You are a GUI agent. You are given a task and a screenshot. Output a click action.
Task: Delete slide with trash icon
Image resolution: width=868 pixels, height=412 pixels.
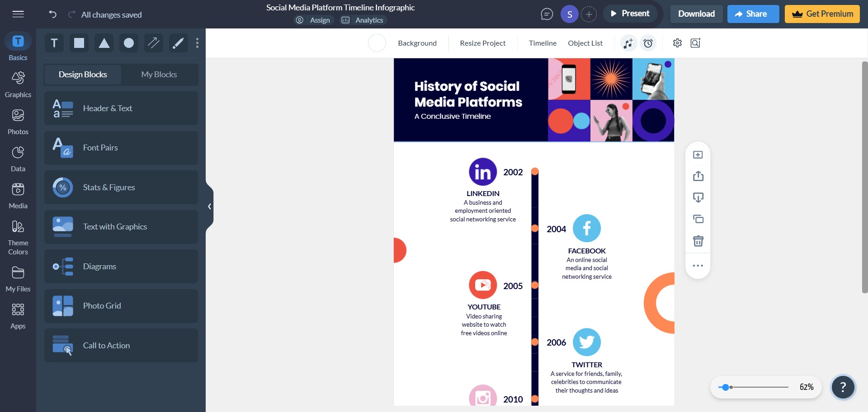698,241
